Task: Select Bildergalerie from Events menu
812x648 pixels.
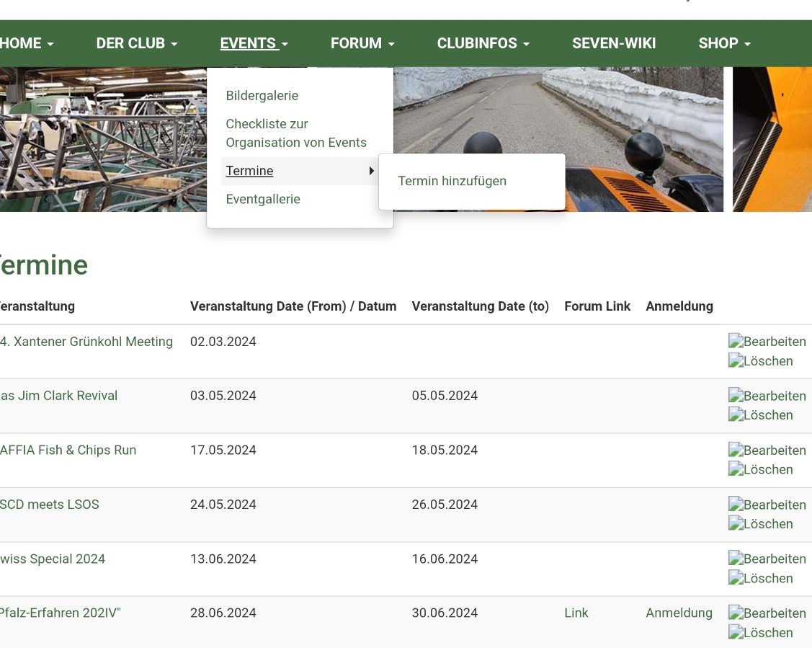Action: (262, 96)
